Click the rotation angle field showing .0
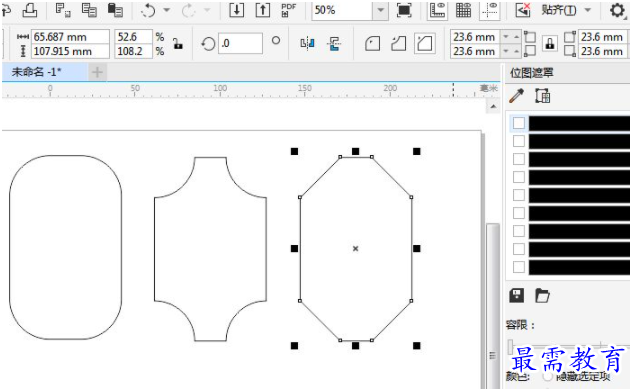The image size is (633, 391). pyautogui.click(x=241, y=43)
